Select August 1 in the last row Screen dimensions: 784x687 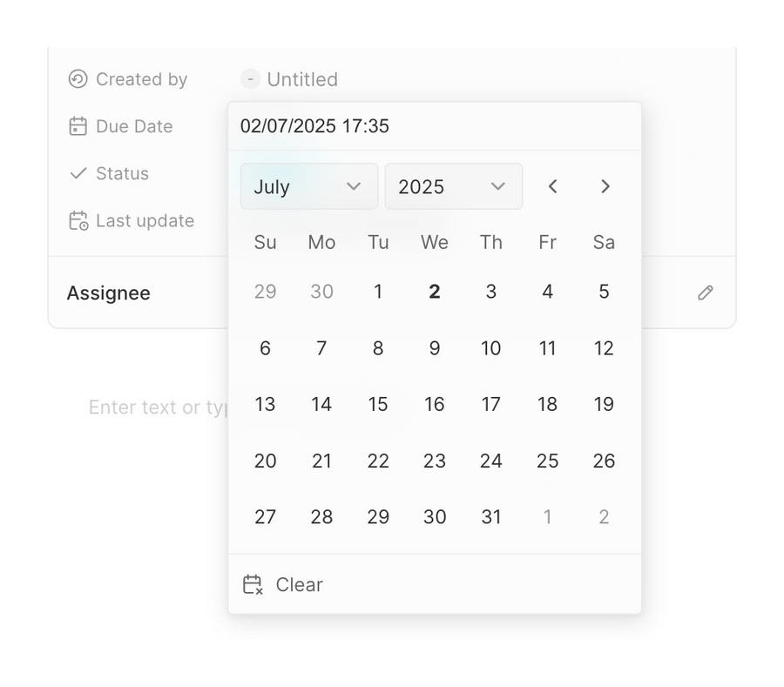pos(548,516)
